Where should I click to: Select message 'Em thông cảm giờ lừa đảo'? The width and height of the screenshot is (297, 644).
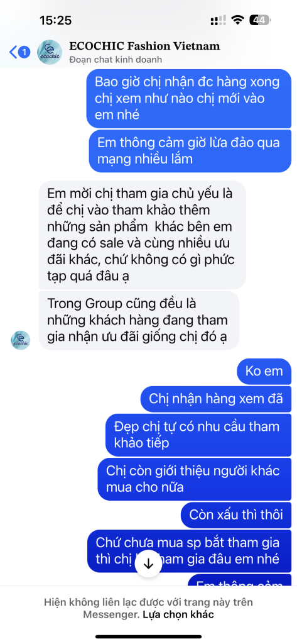(x=190, y=151)
